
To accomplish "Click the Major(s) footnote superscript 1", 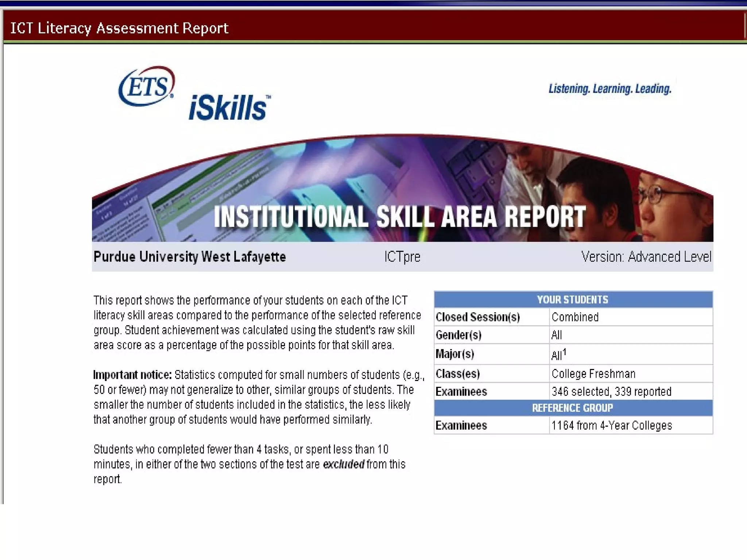I will tap(564, 351).
